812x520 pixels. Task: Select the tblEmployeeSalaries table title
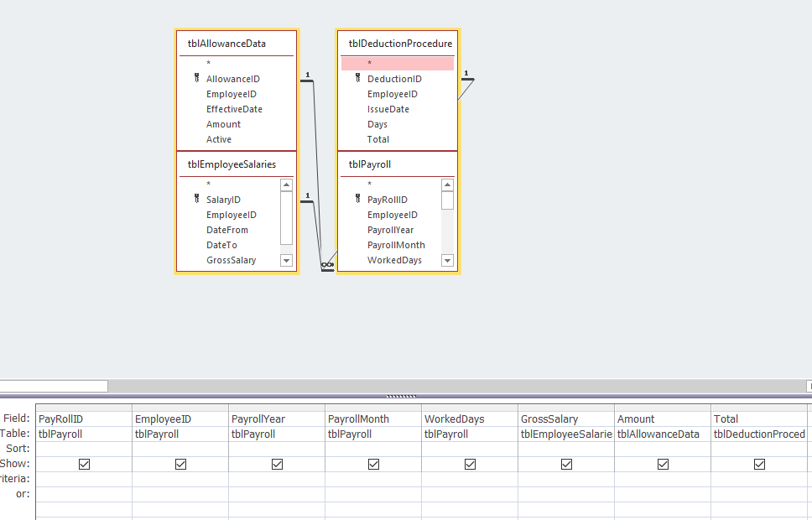[x=232, y=164]
